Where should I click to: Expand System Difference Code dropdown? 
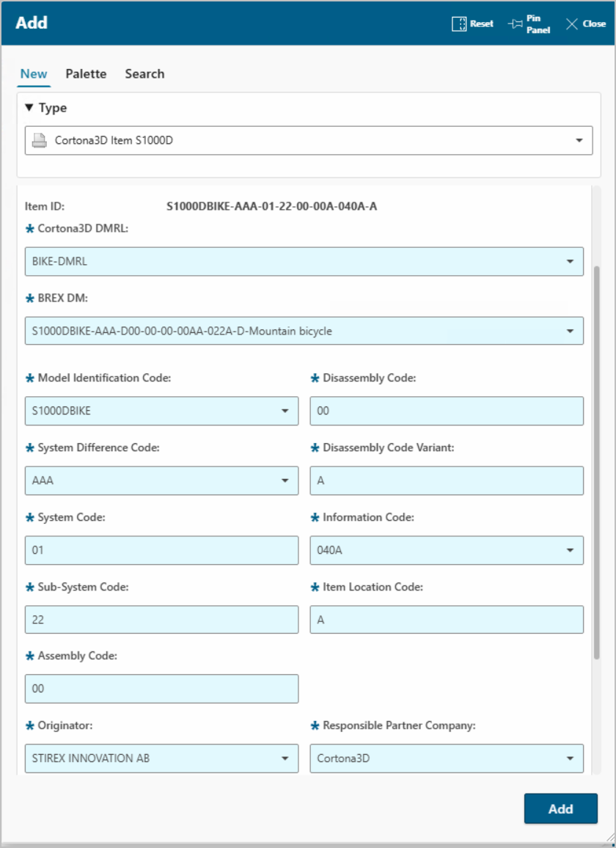285,480
